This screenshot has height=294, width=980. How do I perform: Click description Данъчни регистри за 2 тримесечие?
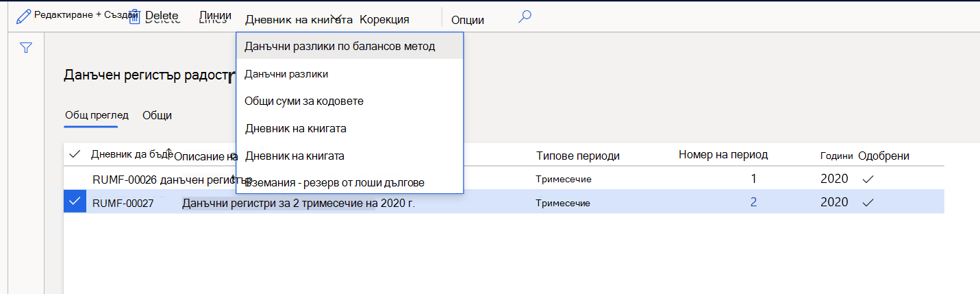299,203
